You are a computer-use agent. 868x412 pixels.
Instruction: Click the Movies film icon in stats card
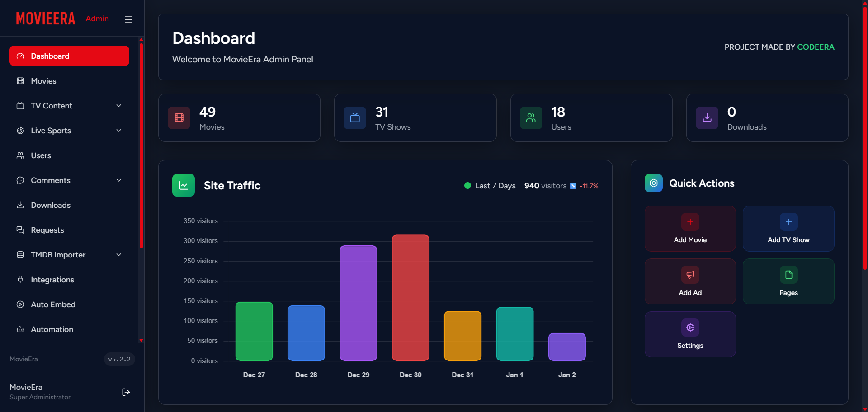[x=179, y=118]
